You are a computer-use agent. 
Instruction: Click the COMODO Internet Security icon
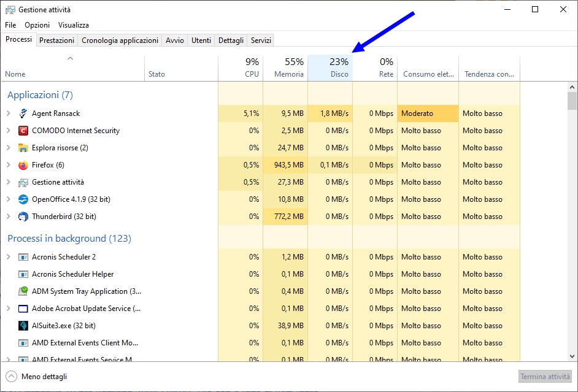click(23, 131)
